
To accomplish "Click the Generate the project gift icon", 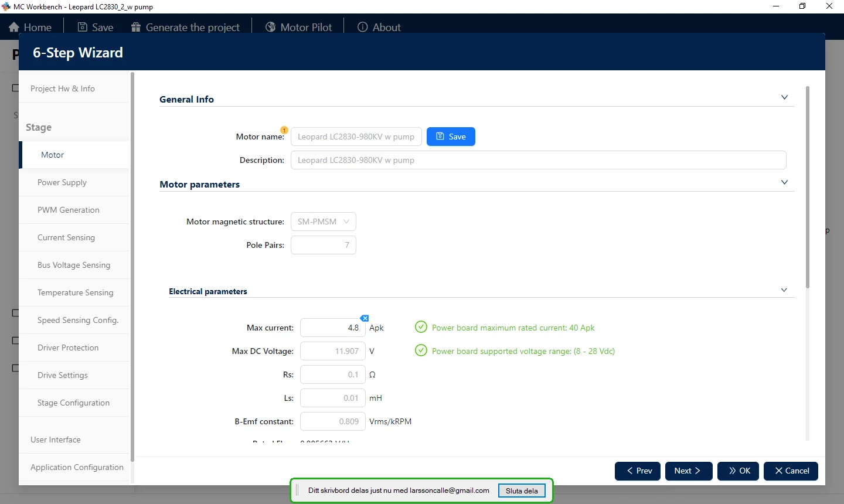I will click(136, 28).
